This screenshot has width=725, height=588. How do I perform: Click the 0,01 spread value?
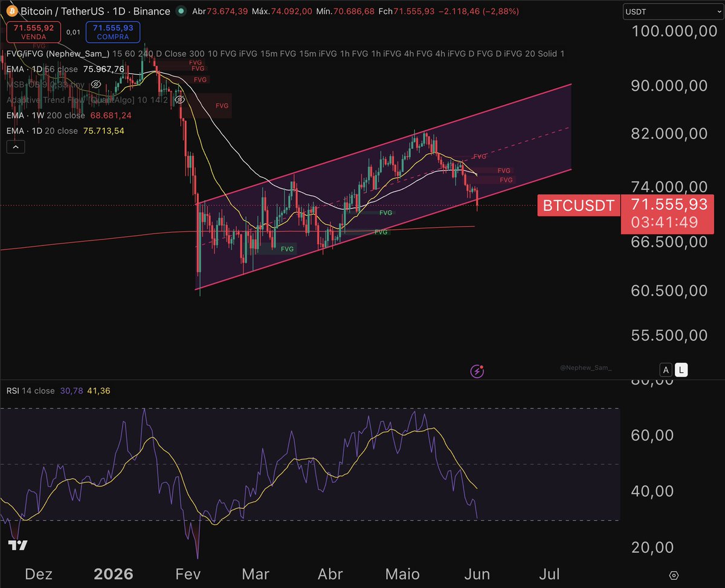pyautogui.click(x=74, y=31)
